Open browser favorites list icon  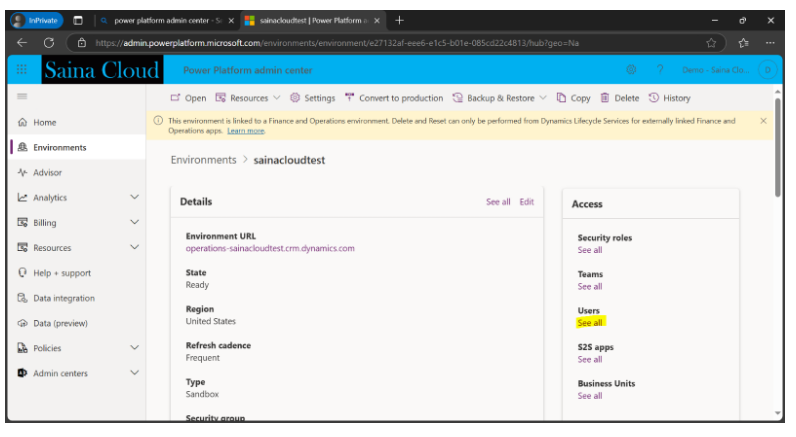pyautogui.click(x=744, y=43)
